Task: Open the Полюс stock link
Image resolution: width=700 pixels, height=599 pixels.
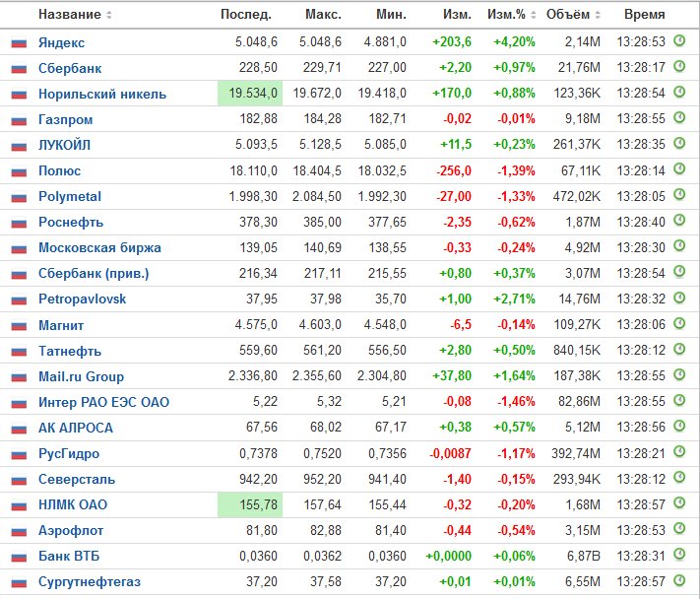Action: pos(59,171)
